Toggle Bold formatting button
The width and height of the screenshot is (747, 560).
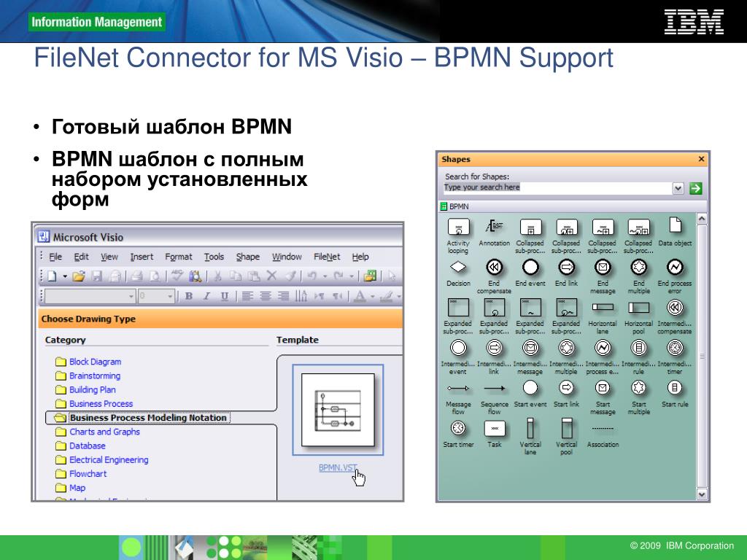189,296
